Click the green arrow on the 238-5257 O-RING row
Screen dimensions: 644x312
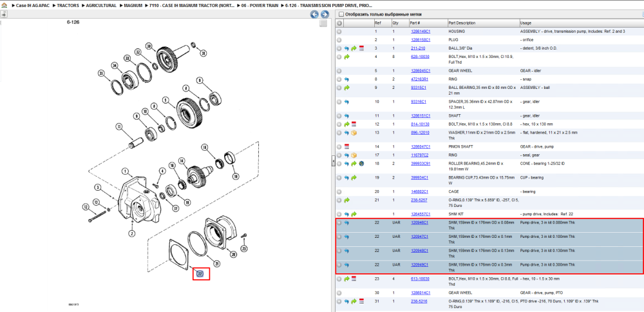pyautogui.click(x=346, y=200)
